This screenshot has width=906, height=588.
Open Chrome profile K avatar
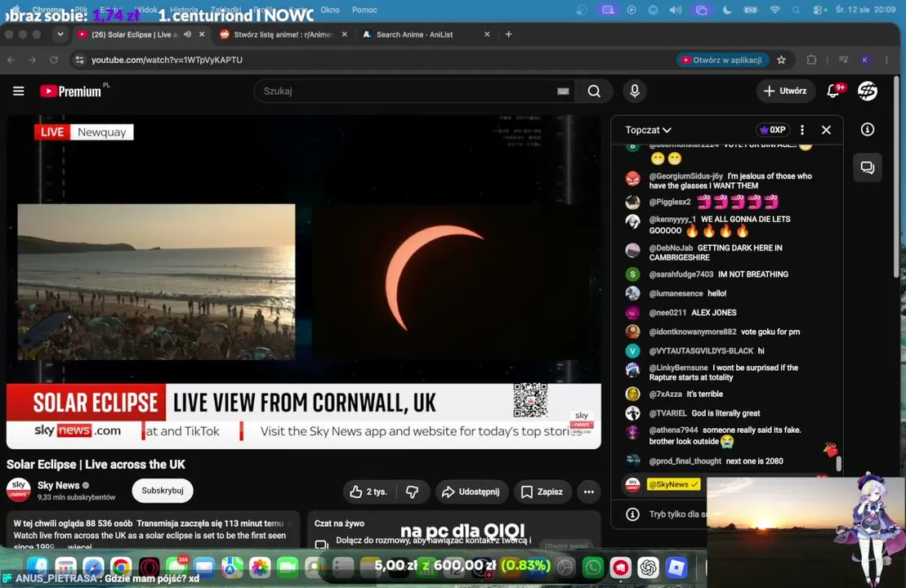(x=864, y=60)
